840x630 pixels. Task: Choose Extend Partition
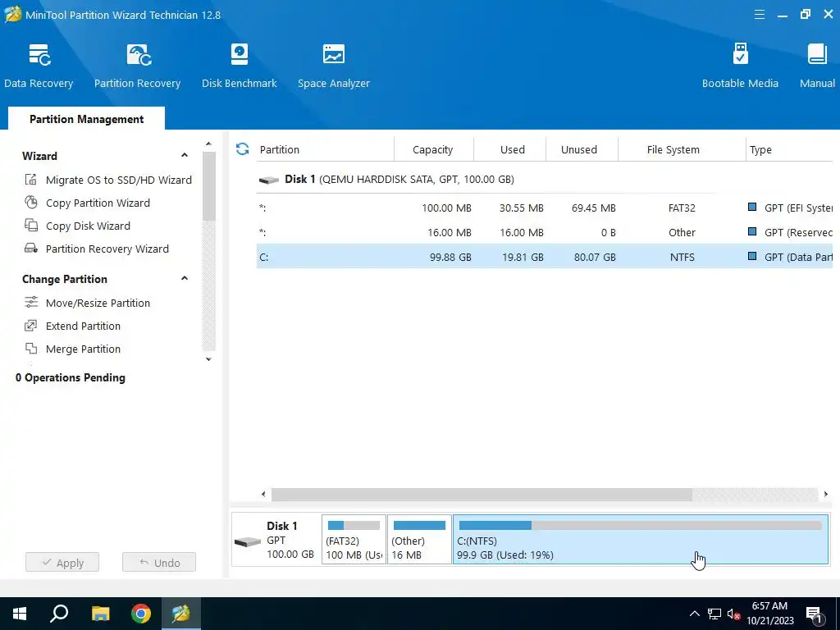pyautogui.click(x=83, y=326)
